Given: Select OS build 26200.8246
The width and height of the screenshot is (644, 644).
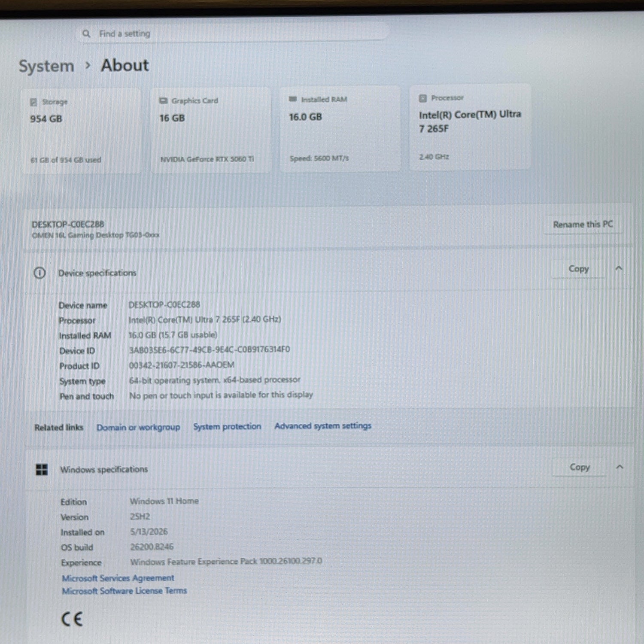Looking at the screenshot, I should pyautogui.click(x=152, y=547).
